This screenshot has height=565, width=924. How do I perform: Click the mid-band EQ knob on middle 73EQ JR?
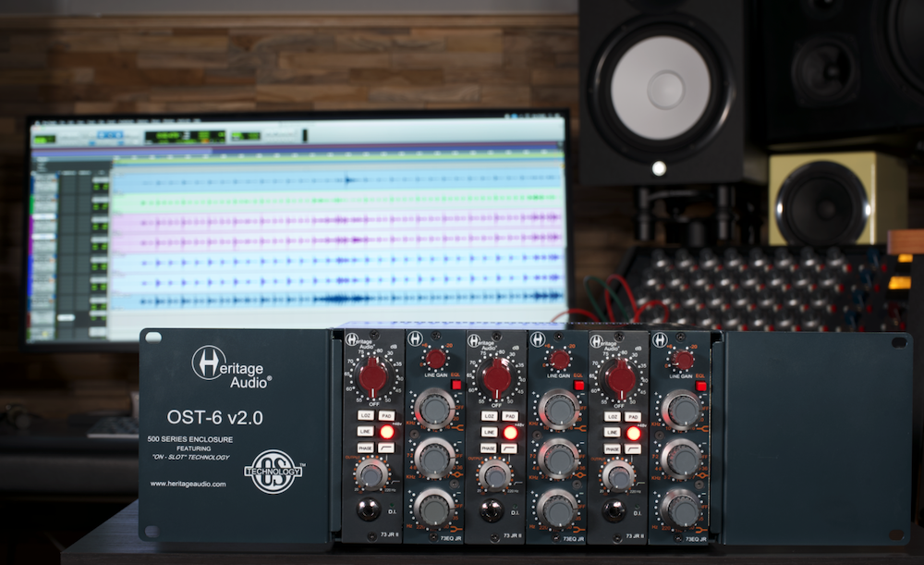coord(558,460)
